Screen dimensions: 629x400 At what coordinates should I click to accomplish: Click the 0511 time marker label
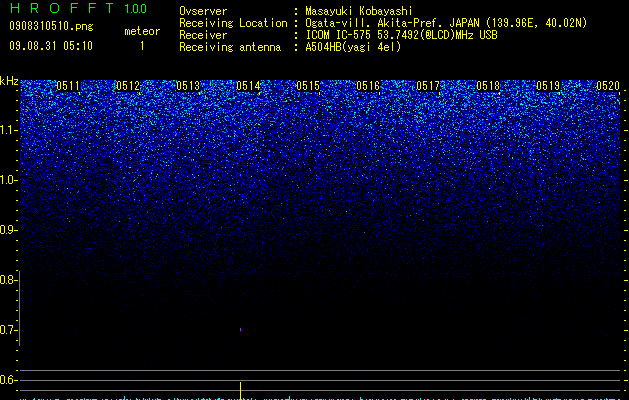68,86
